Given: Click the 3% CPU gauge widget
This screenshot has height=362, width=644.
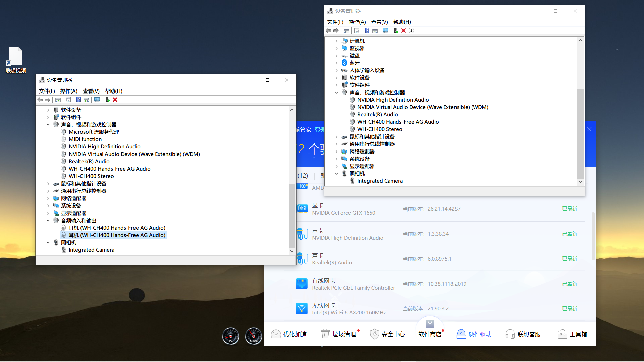Looking at the screenshot, I should click(x=231, y=336).
